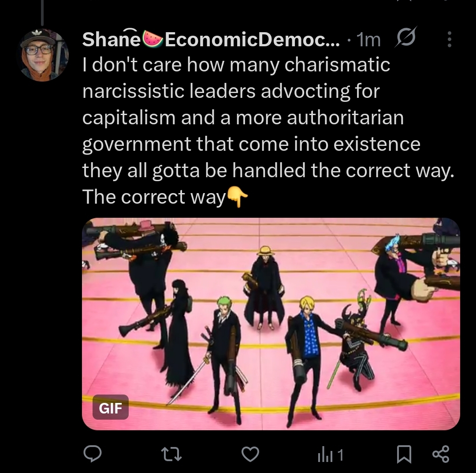Open the 1m timestamp link

368,40
